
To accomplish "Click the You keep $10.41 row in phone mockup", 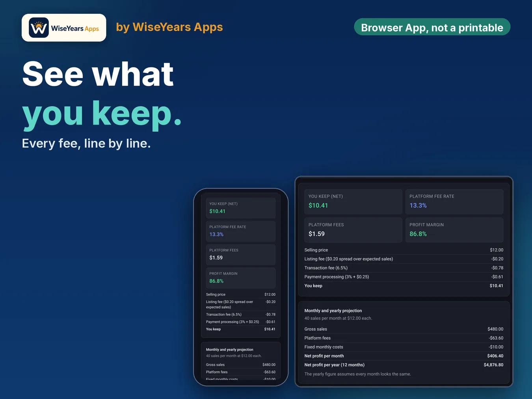I will (x=240, y=329).
